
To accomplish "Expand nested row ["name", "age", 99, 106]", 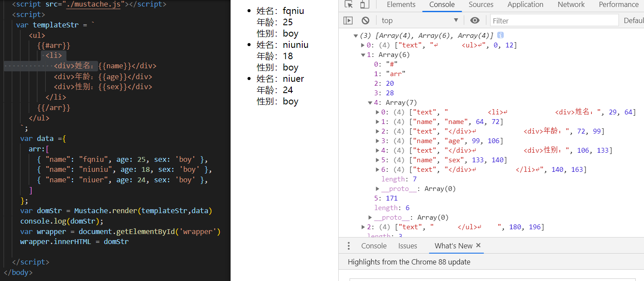I will point(377,141).
